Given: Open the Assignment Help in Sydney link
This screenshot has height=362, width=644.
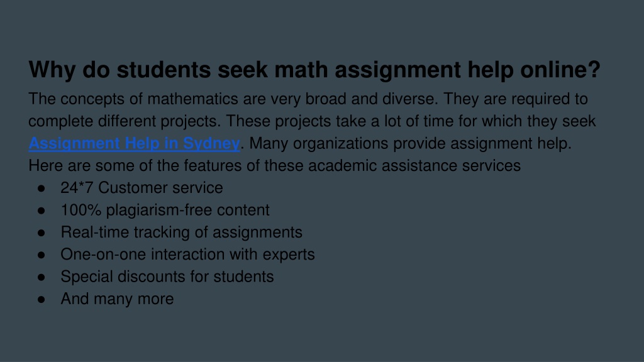Looking at the screenshot, I should (134, 143).
